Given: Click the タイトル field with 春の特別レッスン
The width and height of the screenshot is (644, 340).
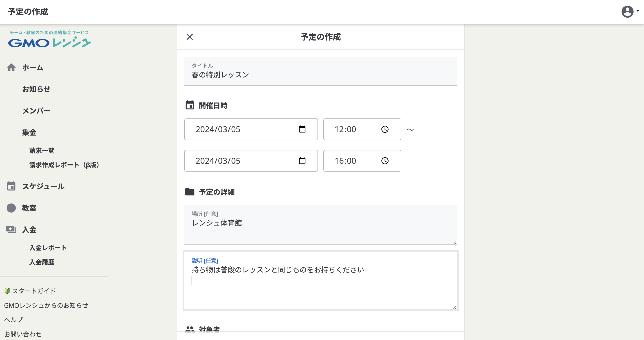Looking at the screenshot, I should [x=320, y=74].
